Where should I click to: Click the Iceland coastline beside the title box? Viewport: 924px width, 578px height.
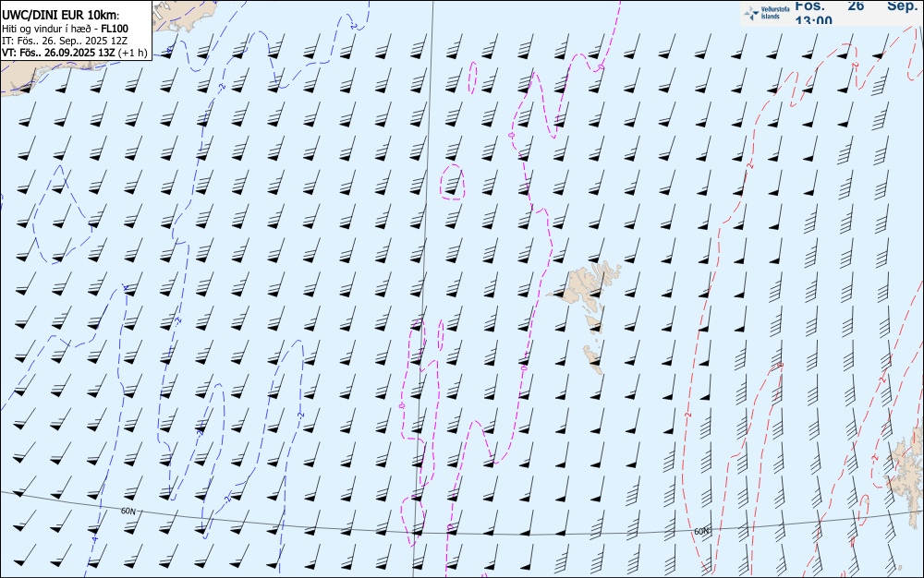[x=186, y=18]
